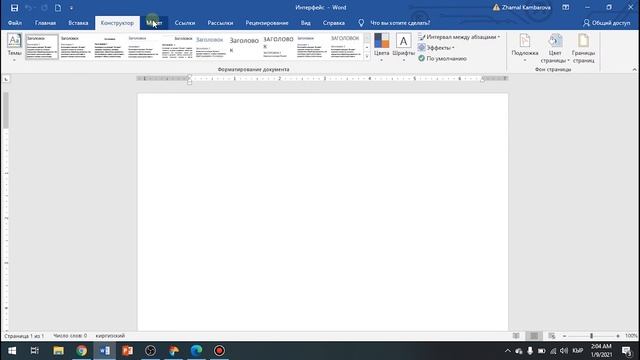Click the КЫР keyboard language indicator
Image resolution: width=640 pixels, height=360 pixels.
click(x=578, y=351)
